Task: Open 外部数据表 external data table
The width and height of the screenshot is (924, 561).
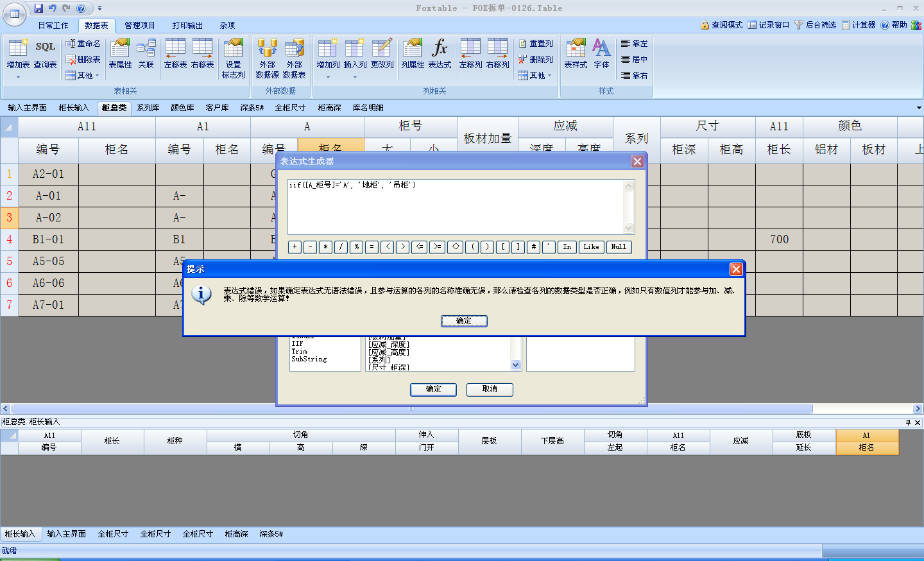Action: tap(295, 58)
